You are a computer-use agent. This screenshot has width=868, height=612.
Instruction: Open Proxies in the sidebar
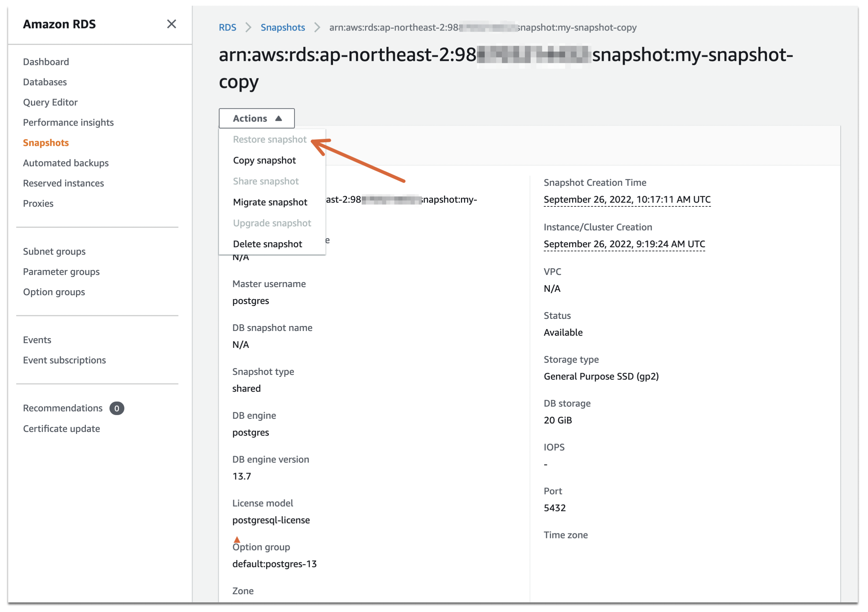pos(38,204)
